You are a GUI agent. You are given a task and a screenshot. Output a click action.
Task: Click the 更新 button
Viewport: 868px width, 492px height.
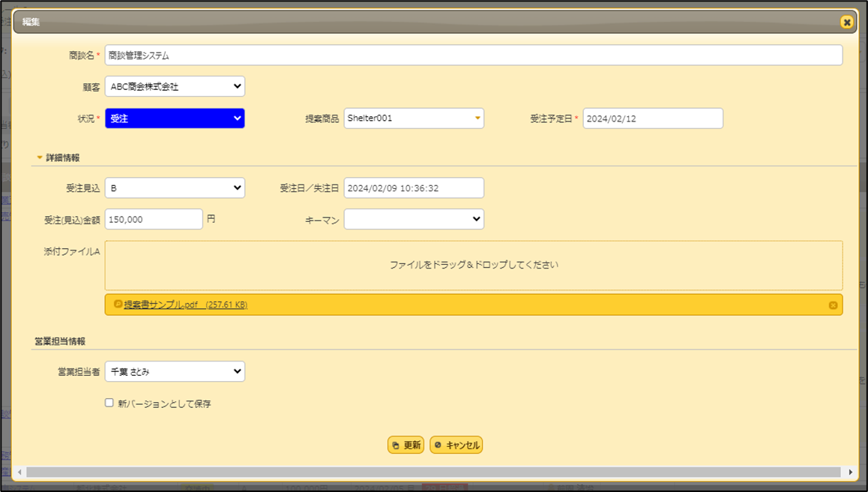(406, 445)
